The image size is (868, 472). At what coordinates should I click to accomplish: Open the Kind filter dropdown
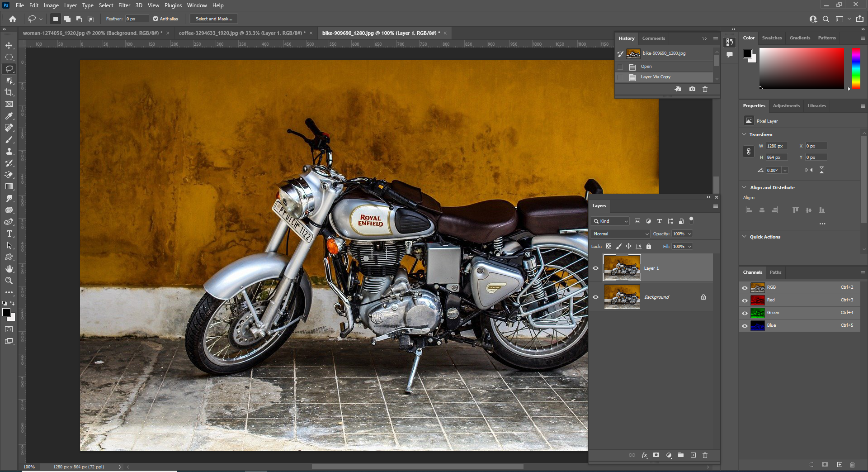pyautogui.click(x=610, y=221)
